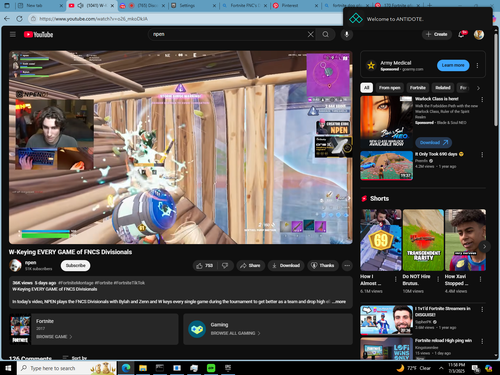The height and width of the screenshot is (375, 500).
Task: Dislike the video with thumbs down
Action: tap(225, 265)
